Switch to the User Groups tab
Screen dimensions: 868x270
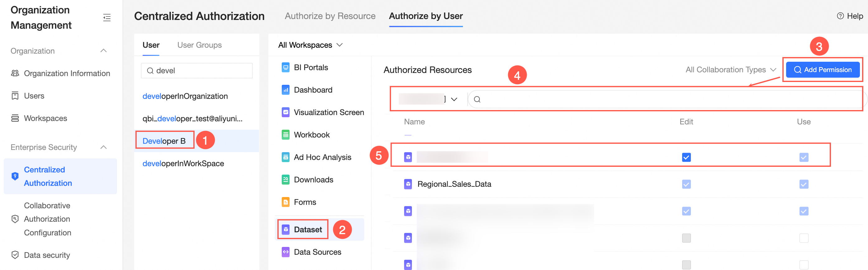pos(200,45)
